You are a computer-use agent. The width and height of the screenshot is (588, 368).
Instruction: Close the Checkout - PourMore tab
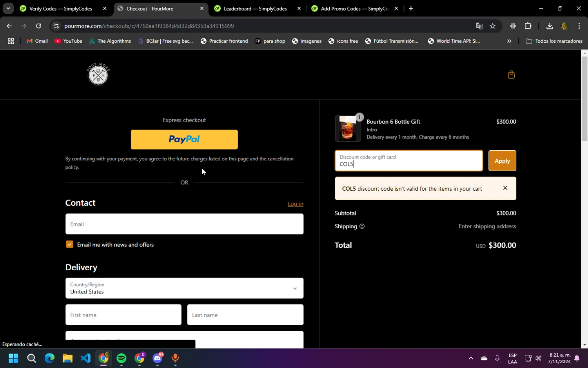pos(201,8)
